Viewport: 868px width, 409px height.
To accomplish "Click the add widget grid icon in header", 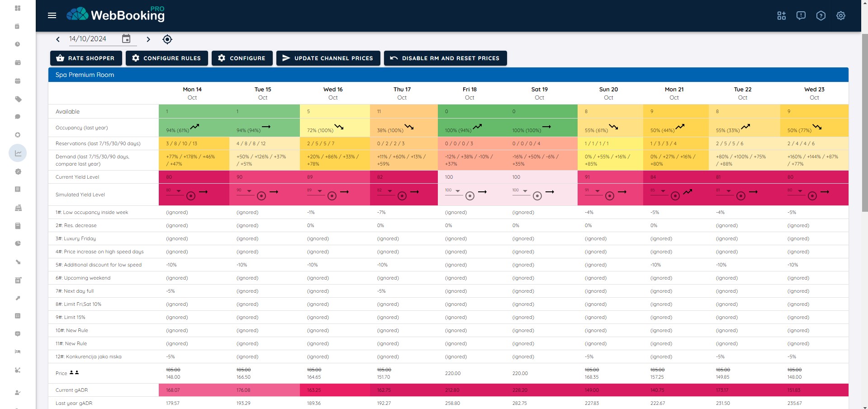I will [x=781, y=16].
